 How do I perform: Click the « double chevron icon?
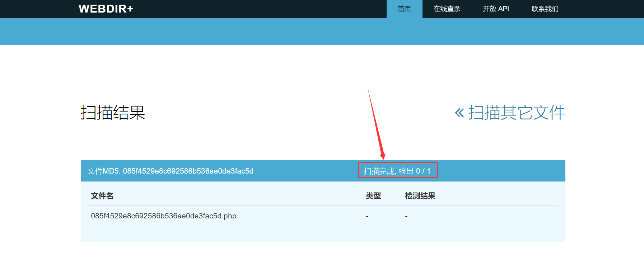pyautogui.click(x=459, y=113)
